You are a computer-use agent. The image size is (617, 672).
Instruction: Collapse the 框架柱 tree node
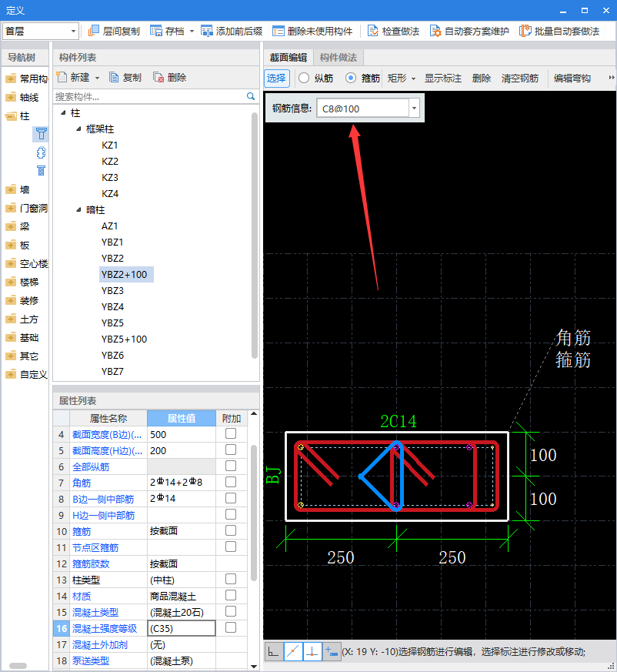point(78,129)
